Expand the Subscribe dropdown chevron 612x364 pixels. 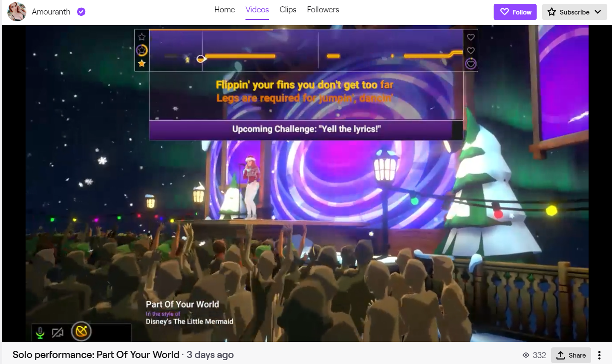click(x=598, y=12)
